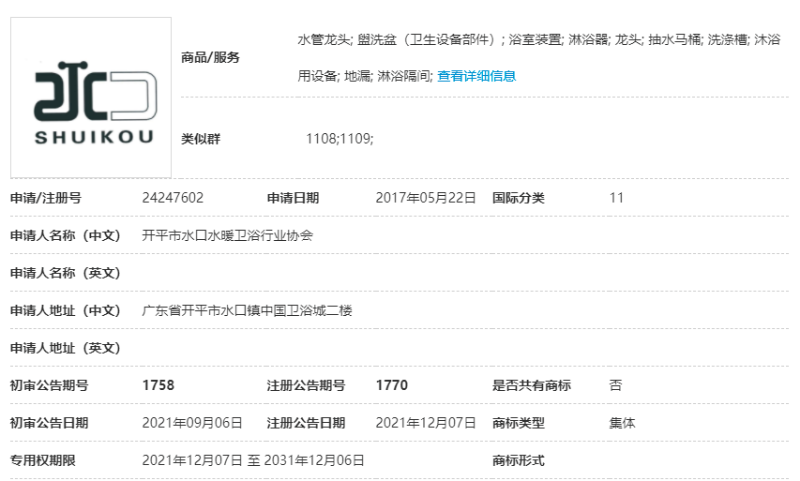Click the trademark type value 集体

[x=622, y=423]
